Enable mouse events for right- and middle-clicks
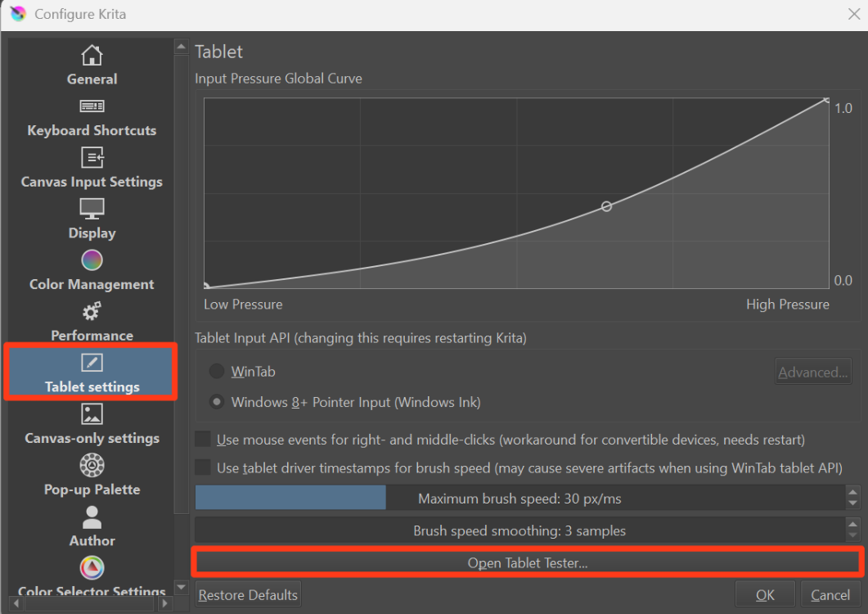The width and height of the screenshot is (868, 614). tap(203, 440)
